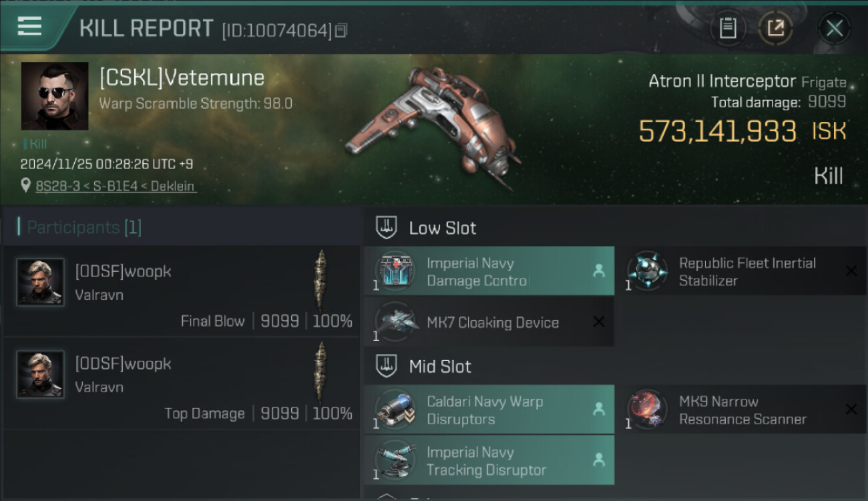868x501 pixels.
Task: Click the Mid Slot section header
Action: pyautogui.click(x=439, y=366)
